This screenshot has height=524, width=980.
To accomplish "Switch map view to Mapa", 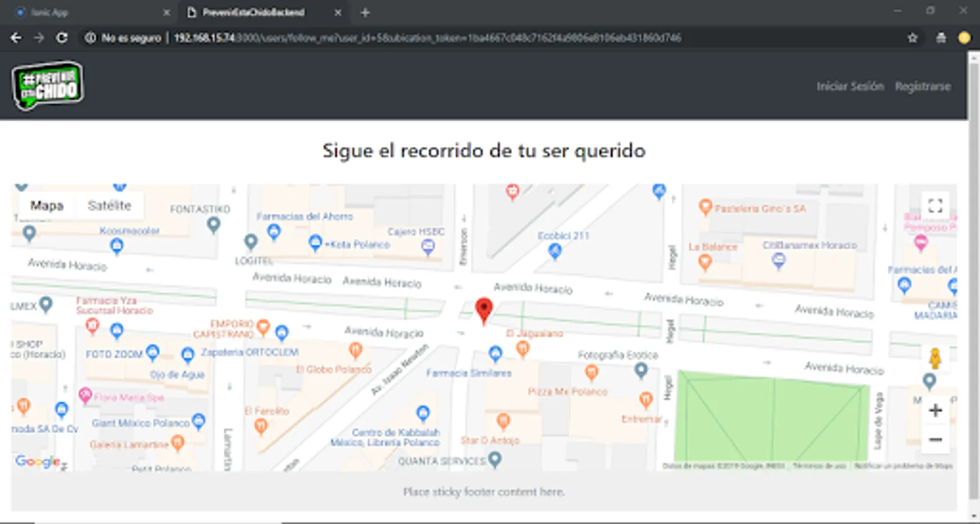I will point(47,206).
